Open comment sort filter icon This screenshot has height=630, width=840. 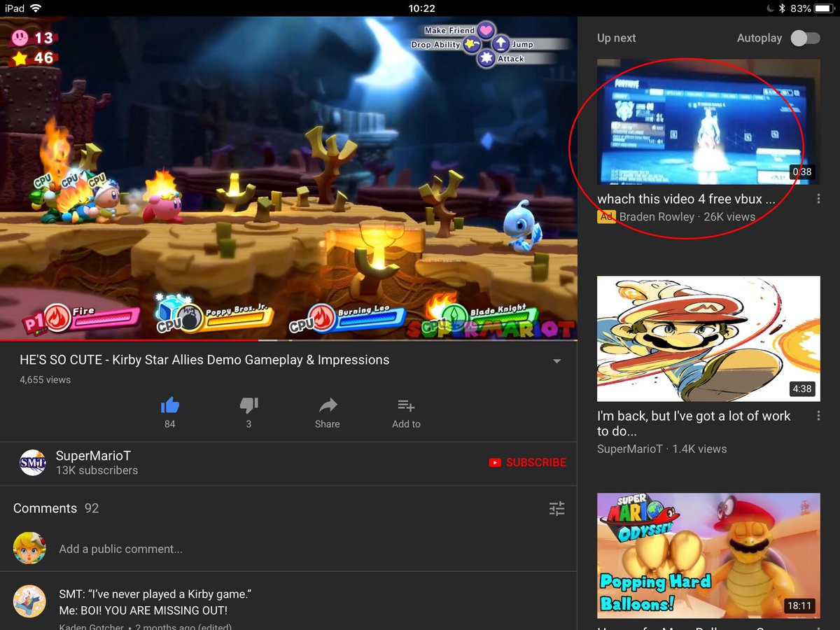[556, 508]
